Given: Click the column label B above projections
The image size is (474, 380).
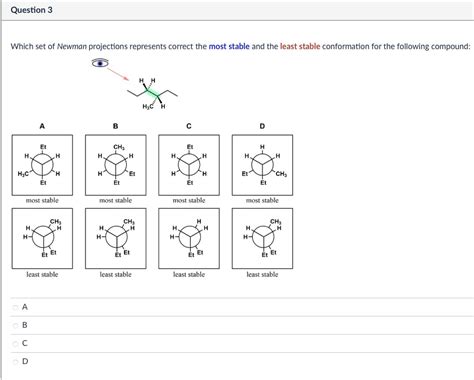Looking at the screenshot, I should [x=116, y=126].
